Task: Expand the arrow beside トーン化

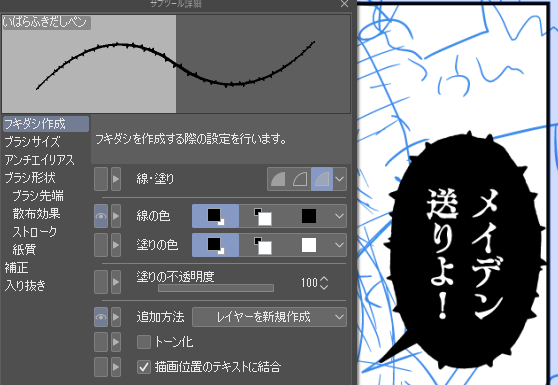Action: (x=116, y=342)
